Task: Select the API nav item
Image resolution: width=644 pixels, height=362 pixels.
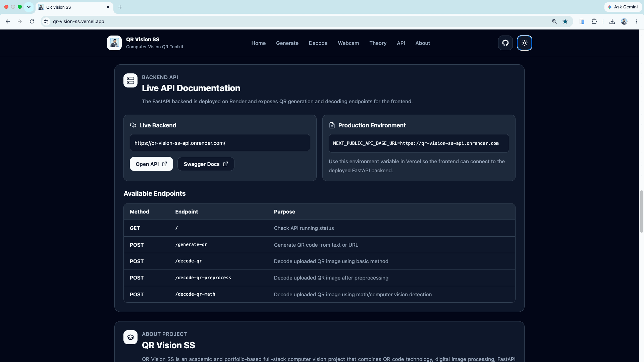Action: coord(401,43)
